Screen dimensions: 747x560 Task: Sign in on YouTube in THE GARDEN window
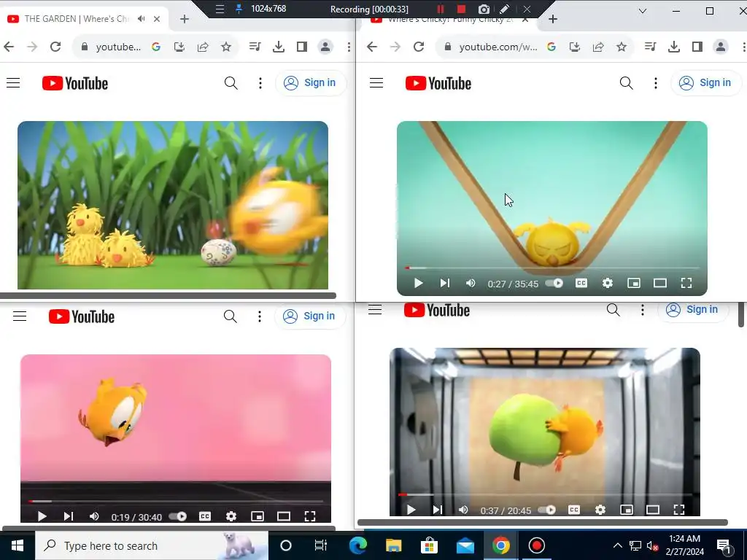point(311,83)
